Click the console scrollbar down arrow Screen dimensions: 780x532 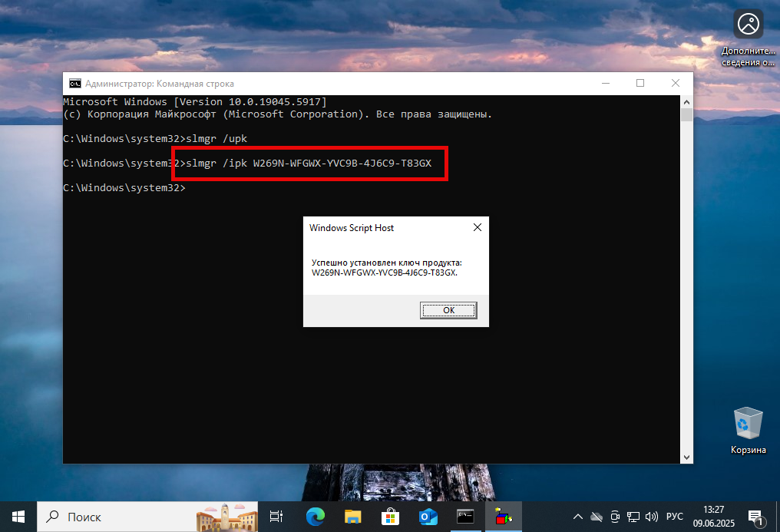click(x=687, y=456)
